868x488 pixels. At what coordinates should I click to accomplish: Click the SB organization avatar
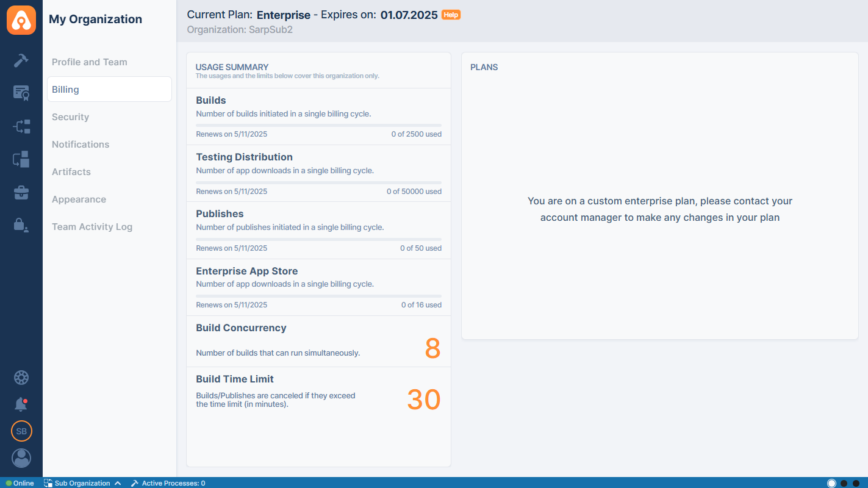21,431
